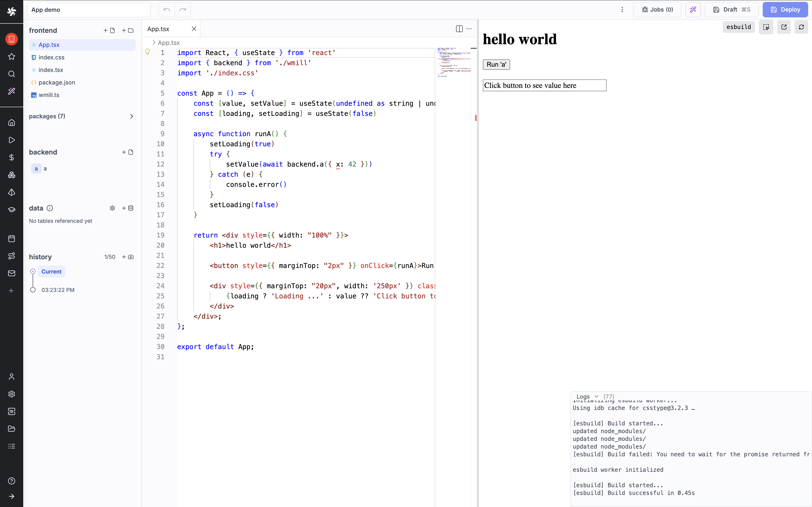Open the preview in a new window

pyautogui.click(x=784, y=27)
